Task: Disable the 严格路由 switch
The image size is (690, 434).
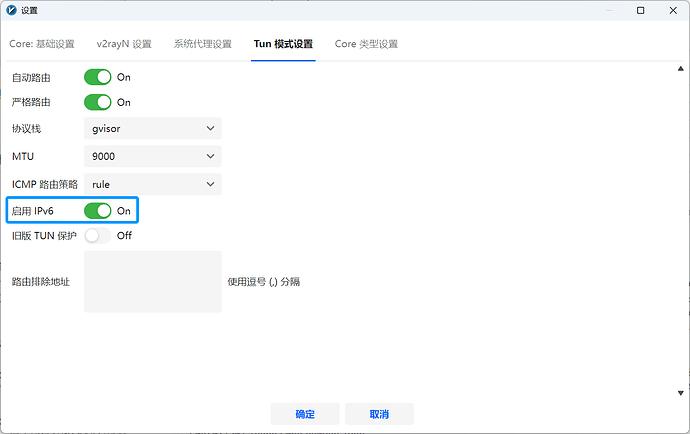Action: click(x=98, y=102)
